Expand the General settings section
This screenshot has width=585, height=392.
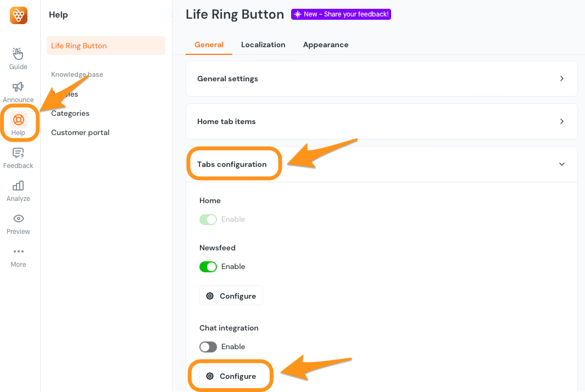tap(382, 78)
